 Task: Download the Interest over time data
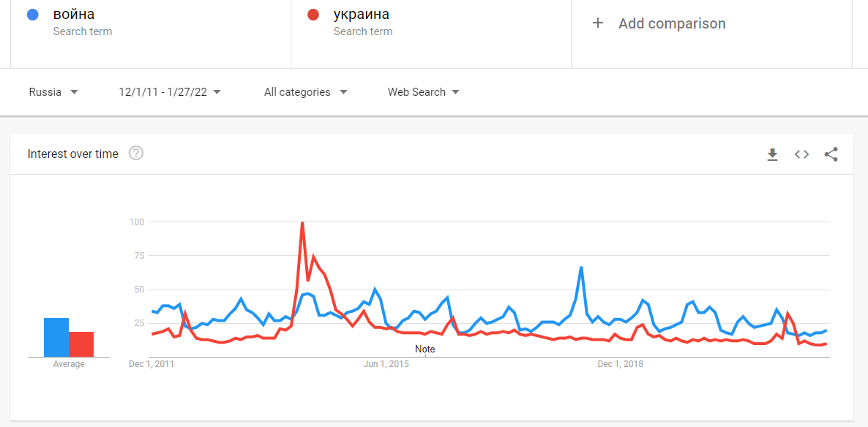(x=772, y=154)
